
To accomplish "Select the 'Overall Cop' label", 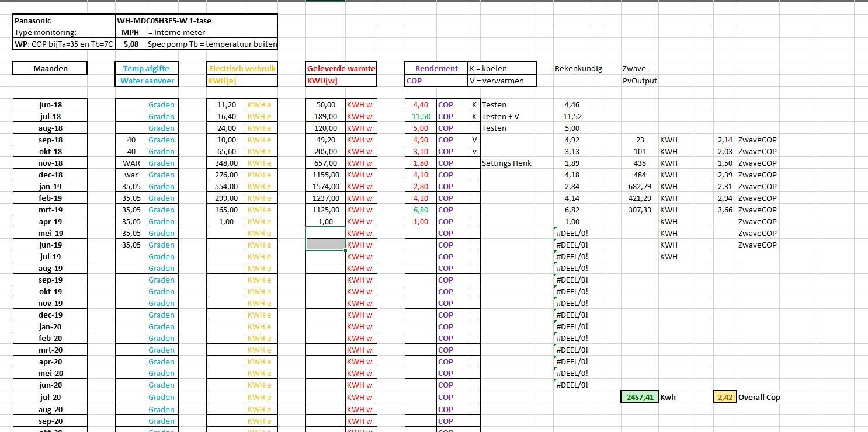I will (759, 397).
